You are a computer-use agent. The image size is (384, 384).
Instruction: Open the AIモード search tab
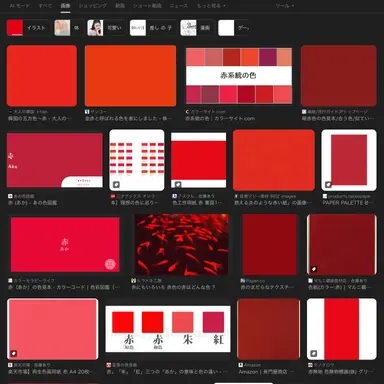pyautogui.click(x=19, y=6)
